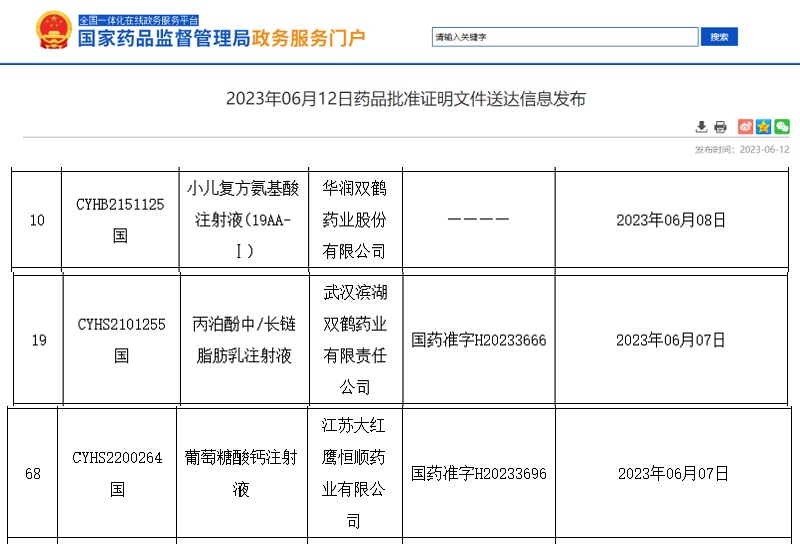Click 华润双鹤药业股份有限公司 cell
The height and width of the screenshot is (552, 800).
pos(355,220)
